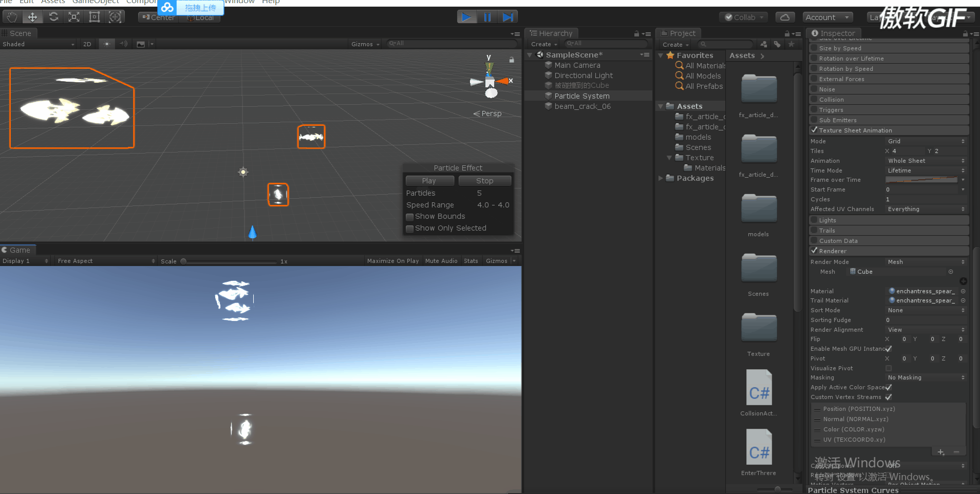Select the Hand tool in the toolbar
Image resolution: width=980 pixels, height=494 pixels.
tap(12, 17)
